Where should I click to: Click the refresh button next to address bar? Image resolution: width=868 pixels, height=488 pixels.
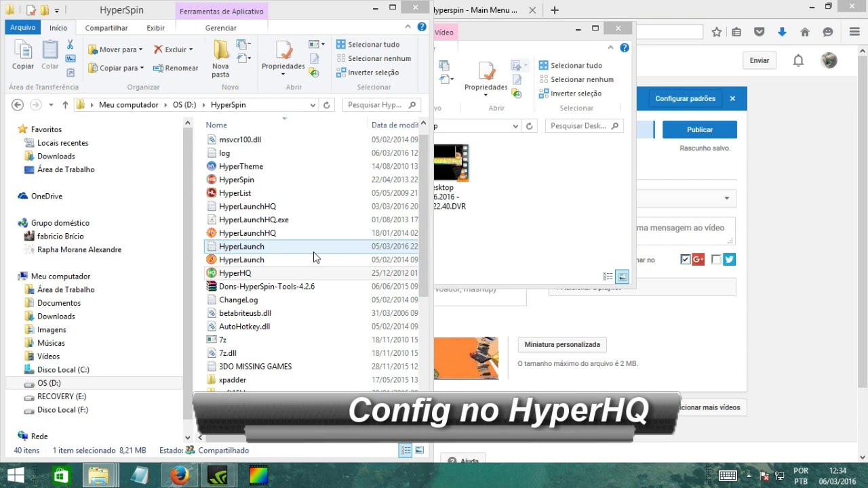click(327, 105)
